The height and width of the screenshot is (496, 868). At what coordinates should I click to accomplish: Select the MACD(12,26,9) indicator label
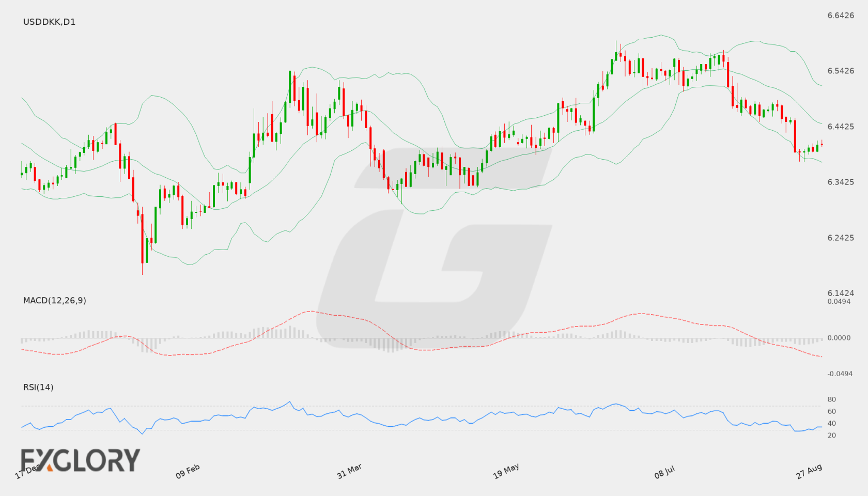pos(54,300)
